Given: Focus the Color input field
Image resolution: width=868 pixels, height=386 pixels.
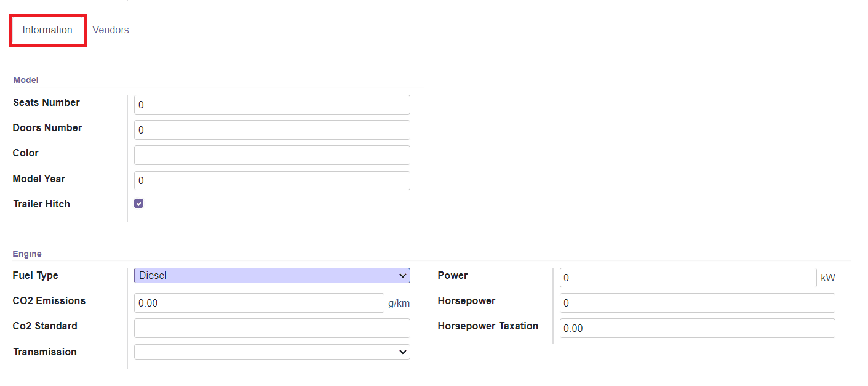Looking at the screenshot, I should 272,155.
